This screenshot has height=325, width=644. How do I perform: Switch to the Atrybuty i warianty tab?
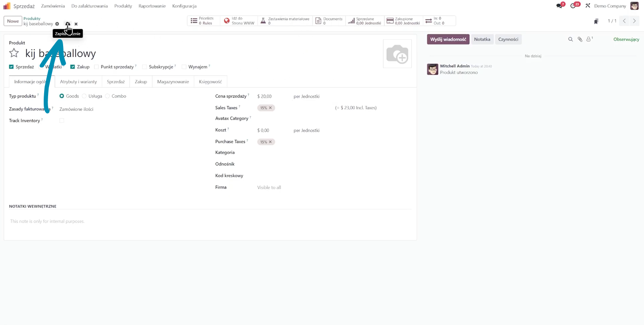pos(78,82)
